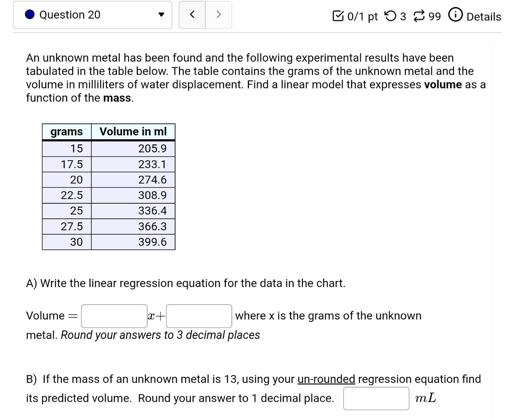Click the blue question status circle
Viewport: 532px width, 419px height.
coord(30,15)
